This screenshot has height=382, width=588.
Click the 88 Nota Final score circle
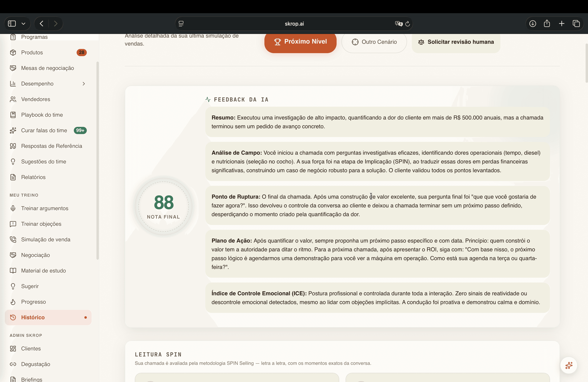[x=164, y=206]
